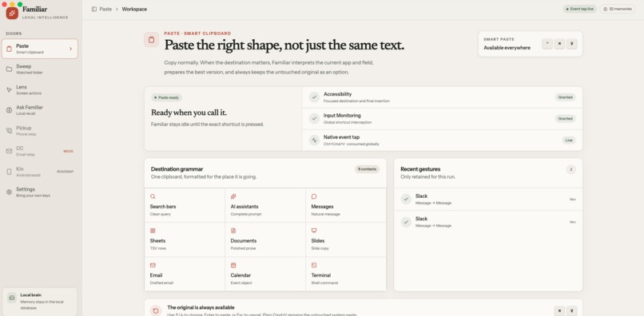Click the cursor icon of Lens

click(9, 90)
